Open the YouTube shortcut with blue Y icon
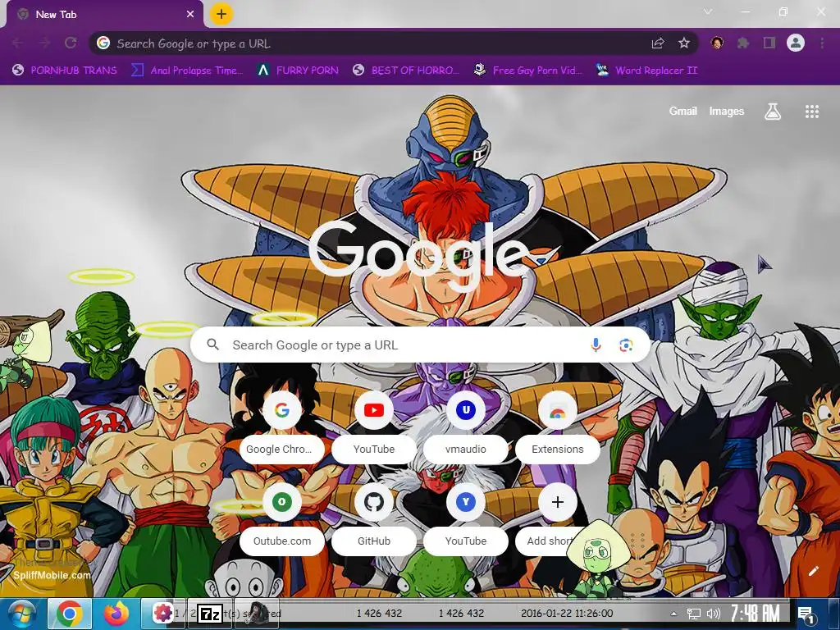This screenshot has height=630, width=840. 466,521
